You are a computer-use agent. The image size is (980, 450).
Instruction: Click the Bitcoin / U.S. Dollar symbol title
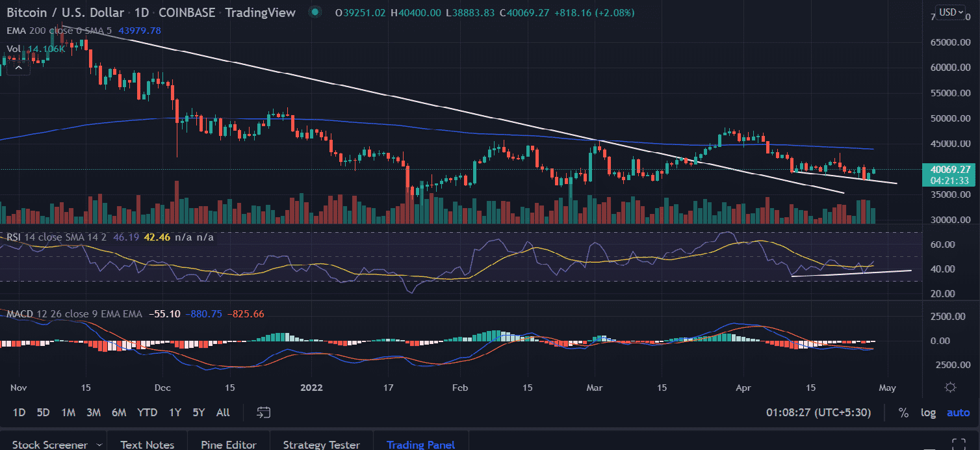64,12
